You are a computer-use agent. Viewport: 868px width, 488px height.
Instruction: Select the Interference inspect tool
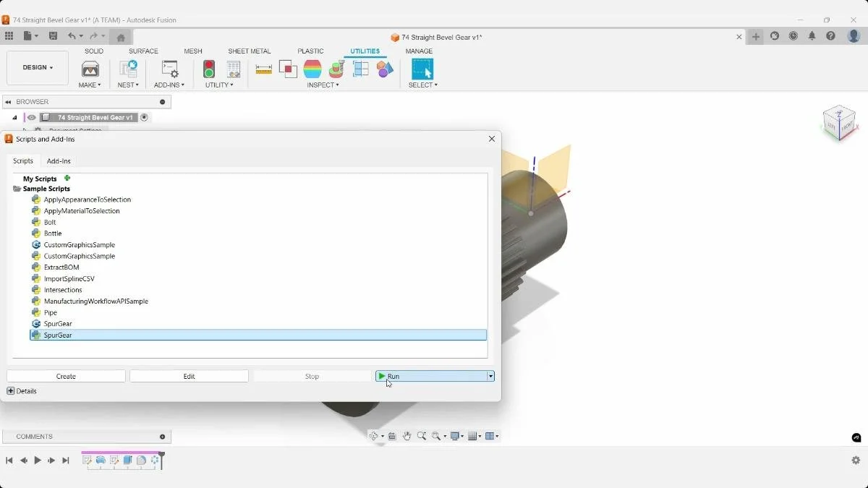288,69
